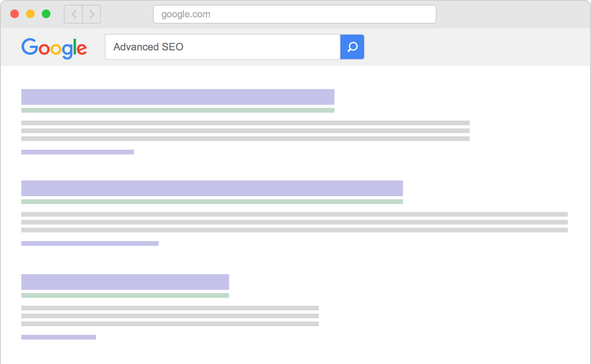Screen dimensions: 591x364
Task: Click the second result's gray description text
Action: coord(294,222)
